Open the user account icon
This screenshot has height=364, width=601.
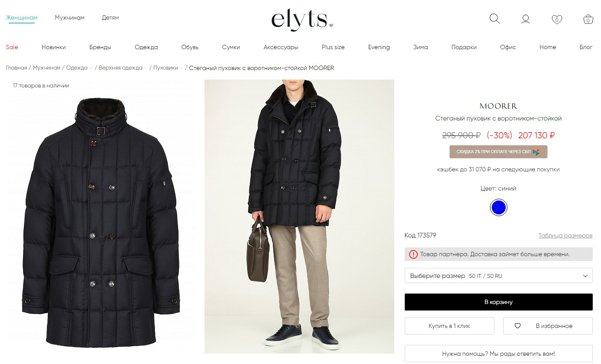point(526,19)
